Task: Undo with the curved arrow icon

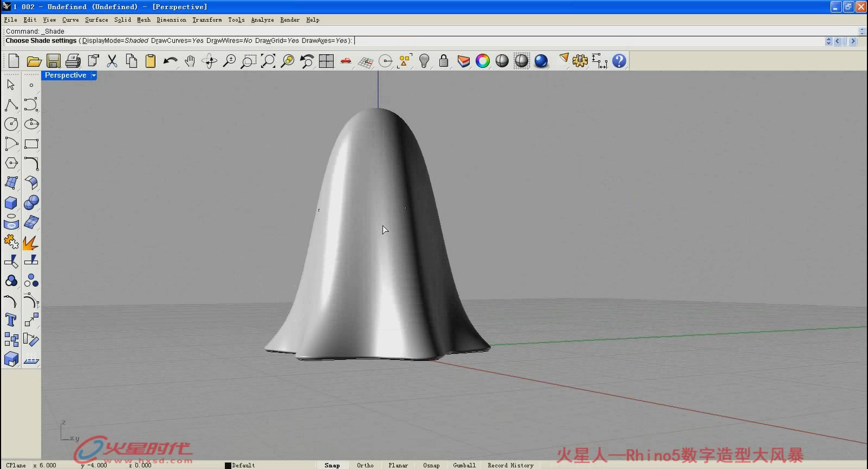Action: tap(170, 61)
